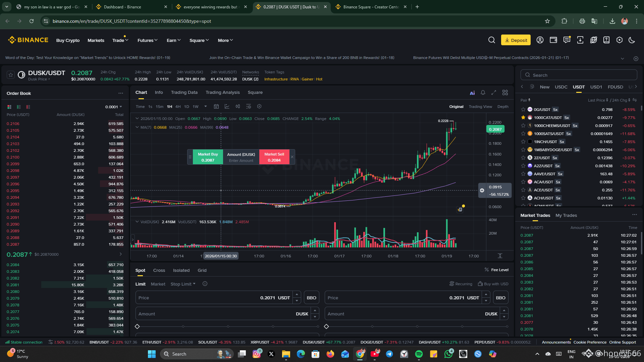Open the header search magnifier icon

tap(492, 40)
